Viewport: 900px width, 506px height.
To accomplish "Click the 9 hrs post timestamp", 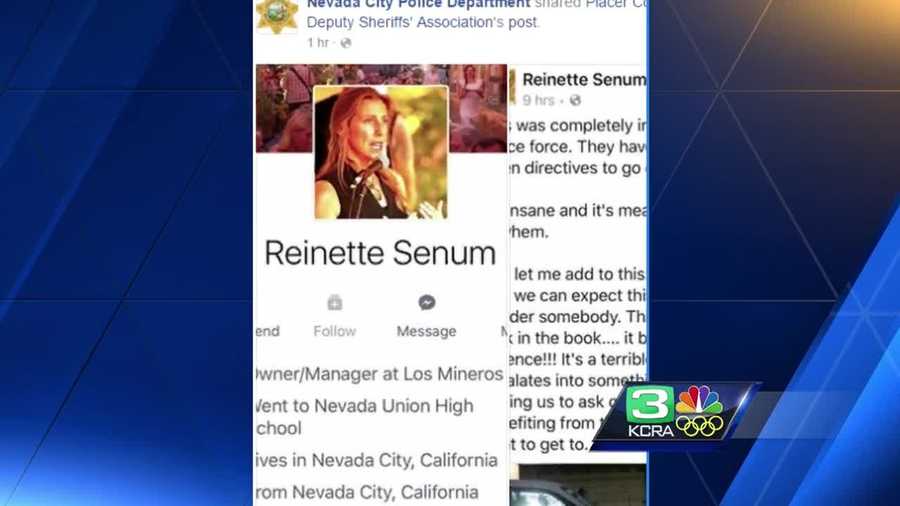I will click(x=538, y=100).
